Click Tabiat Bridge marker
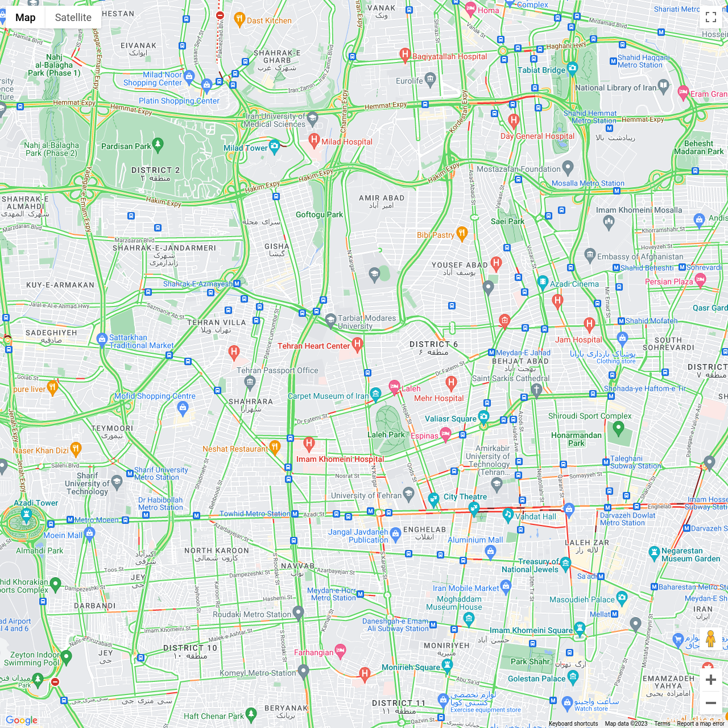The height and width of the screenshot is (728, 728). click(572, 68)
